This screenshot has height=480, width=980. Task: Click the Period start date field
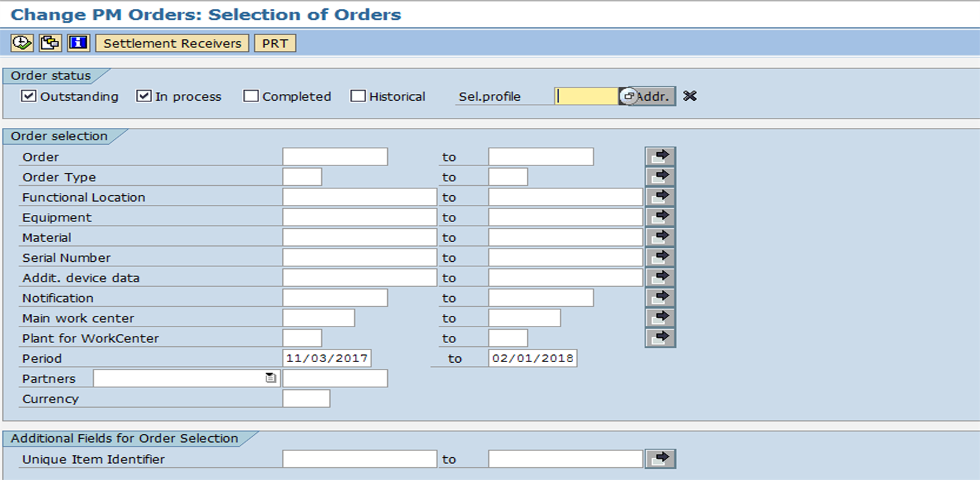327,358
